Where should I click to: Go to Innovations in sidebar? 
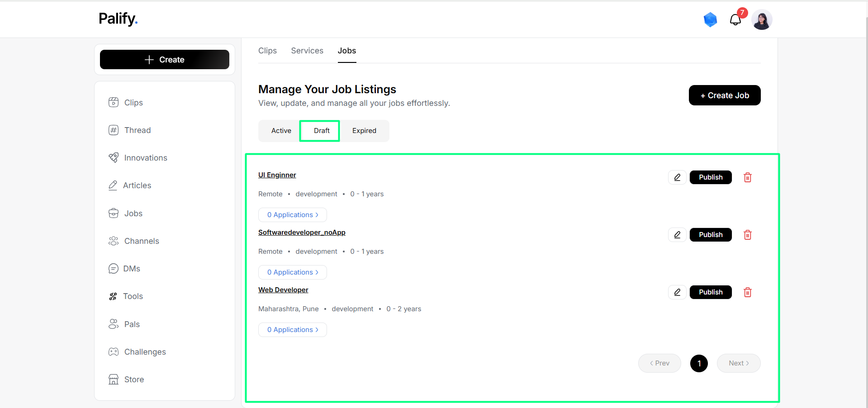pos(138,158)
